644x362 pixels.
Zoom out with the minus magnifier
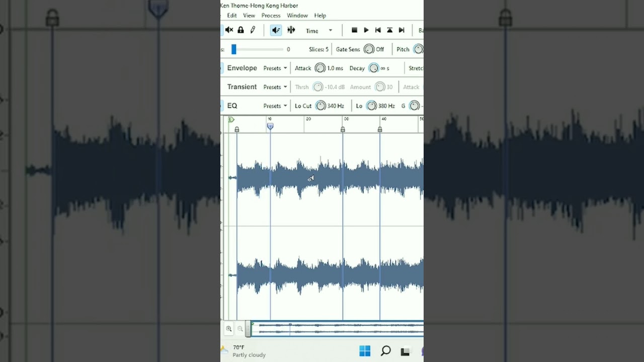[x=240, y=329]
